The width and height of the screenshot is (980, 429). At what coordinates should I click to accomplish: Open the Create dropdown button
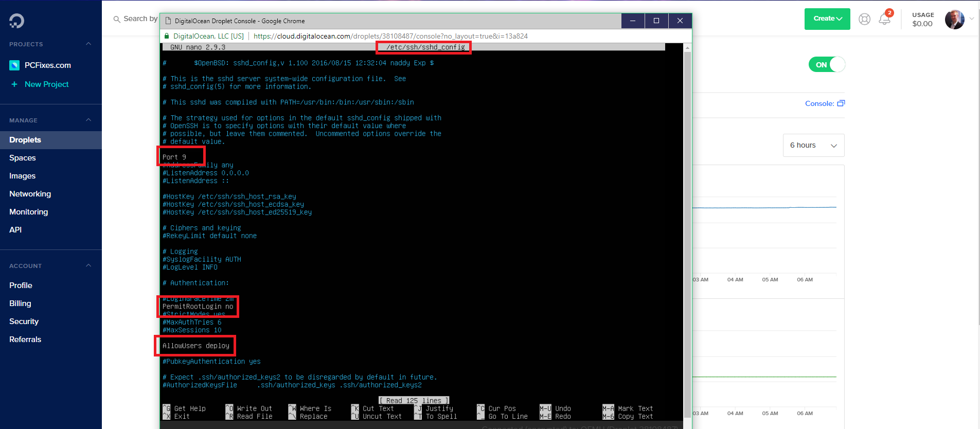click(827, 19)
